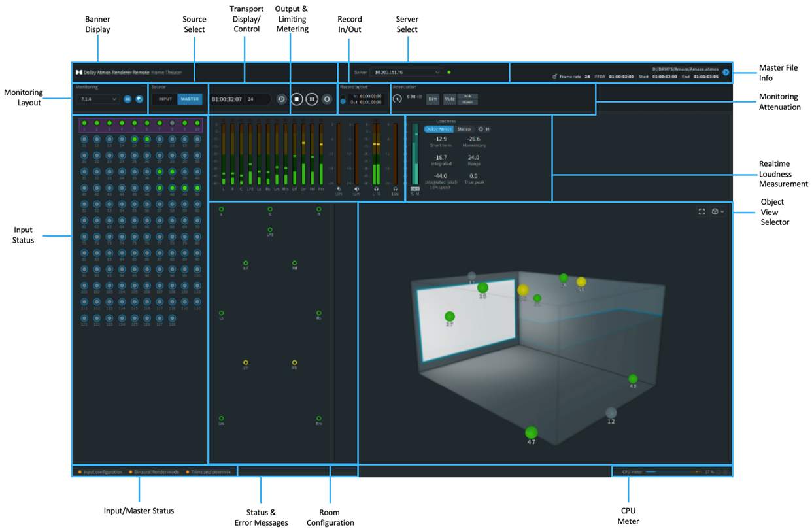This screenshot has width=812, height=531.
Task: Expand the Object View to fullscreen
Action: [x=702, y=211]
